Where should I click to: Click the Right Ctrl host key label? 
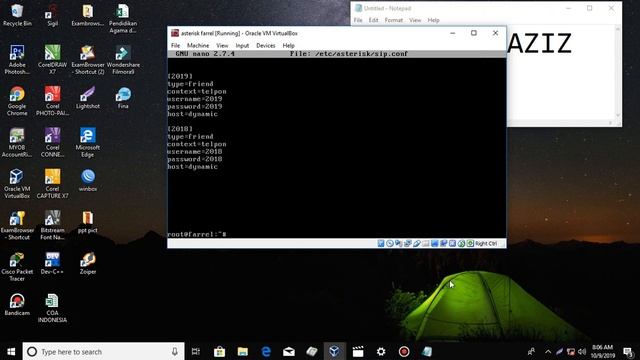coord(486,243)
